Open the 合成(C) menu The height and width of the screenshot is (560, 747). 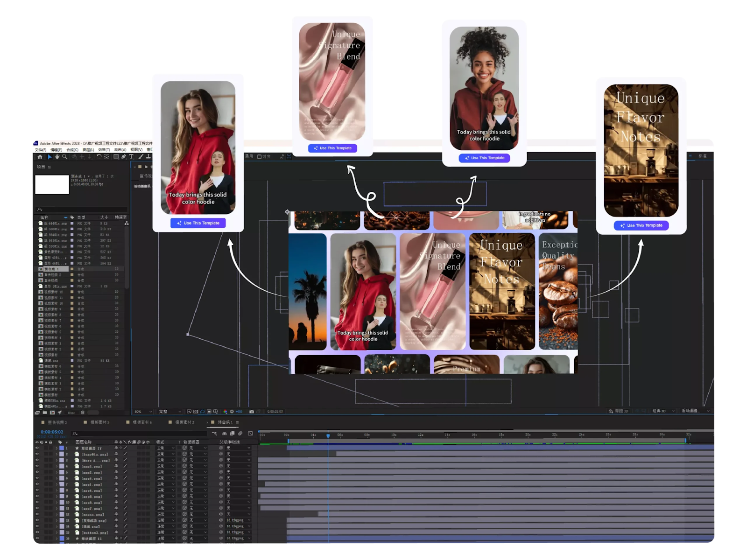(x=72, y=150)
